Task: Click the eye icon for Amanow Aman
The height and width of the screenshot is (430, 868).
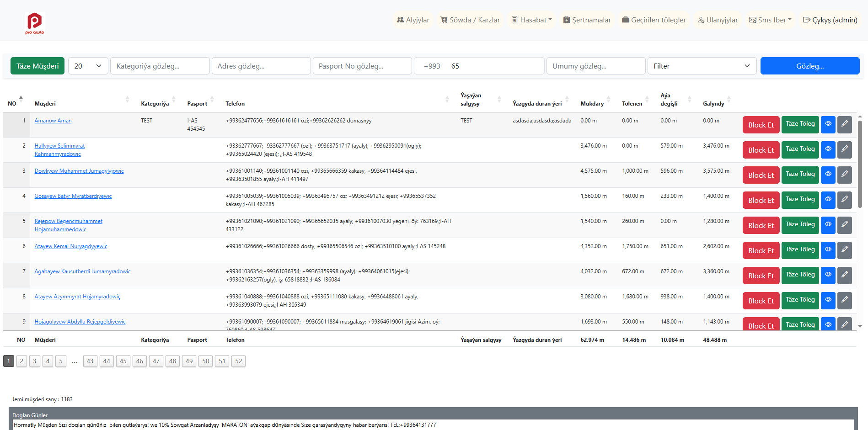Action: coord(828,124)
